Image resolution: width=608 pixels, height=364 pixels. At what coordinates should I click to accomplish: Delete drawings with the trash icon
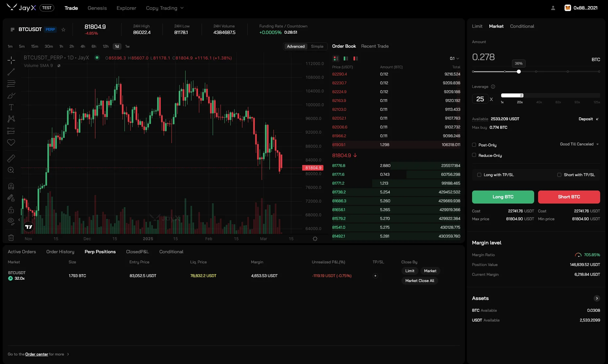(11, 238)
